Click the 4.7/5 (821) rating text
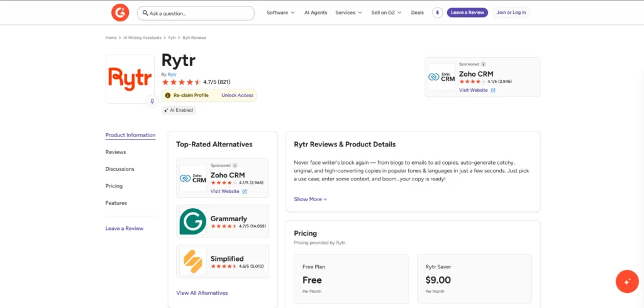Screen dimensions: 644x308 pyautogui.click(x=217, y=82)
